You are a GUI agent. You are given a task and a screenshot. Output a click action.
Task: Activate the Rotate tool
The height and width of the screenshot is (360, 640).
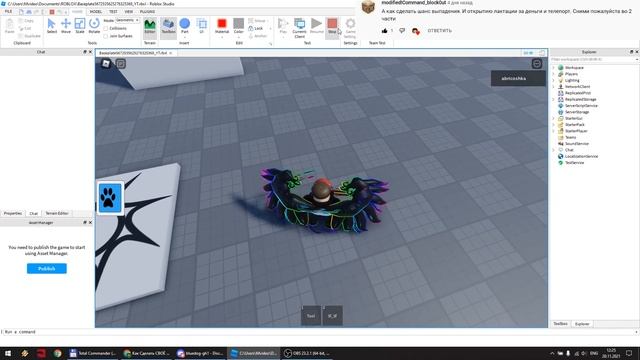click(x=94, y=25)
